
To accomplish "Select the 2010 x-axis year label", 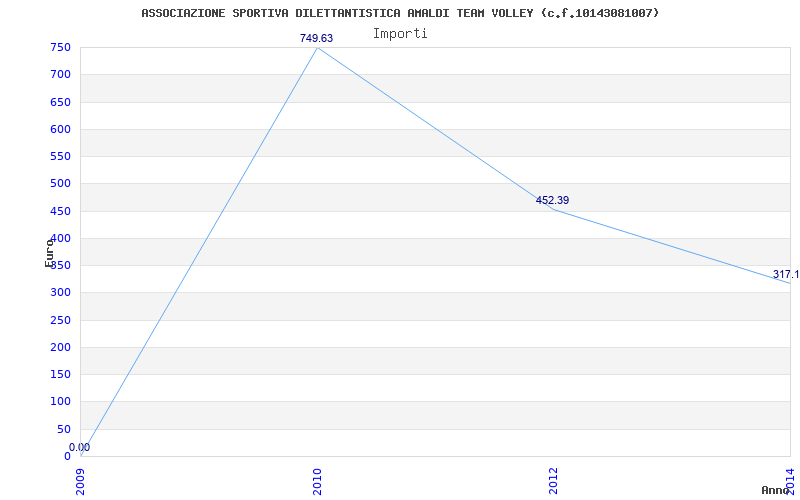I will (x=317, y=480).
